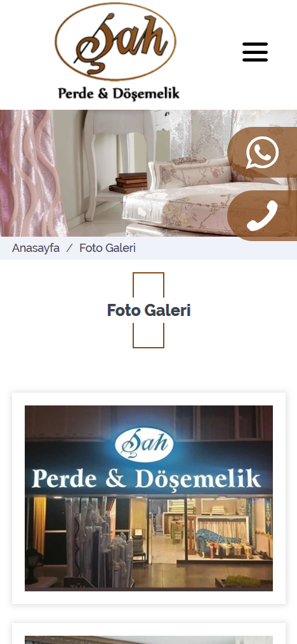
Task: Click the oval Şah sign in the storefront photo
Action: (x=144, y=445)
